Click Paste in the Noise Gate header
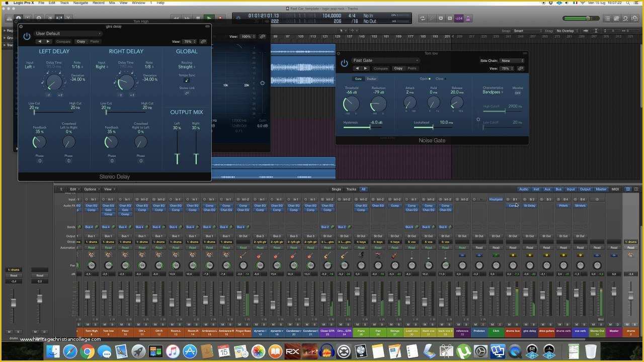This screenshot has height=362, width=644. point(412,68)
